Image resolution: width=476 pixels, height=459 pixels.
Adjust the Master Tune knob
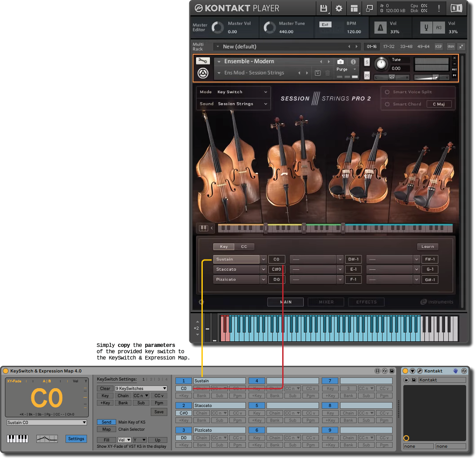pyautogui.click(x=269, y=28)
